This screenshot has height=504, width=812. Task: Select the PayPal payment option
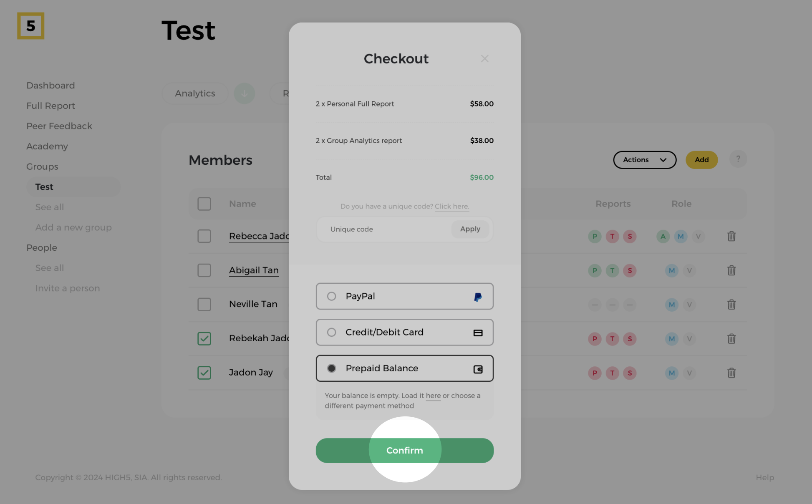[x=404, y=296]
